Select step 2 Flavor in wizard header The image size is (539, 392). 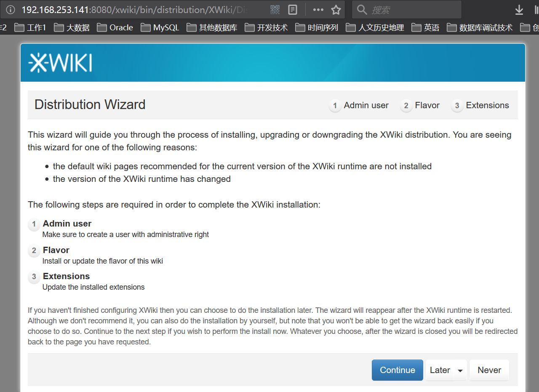pos(420,105)
